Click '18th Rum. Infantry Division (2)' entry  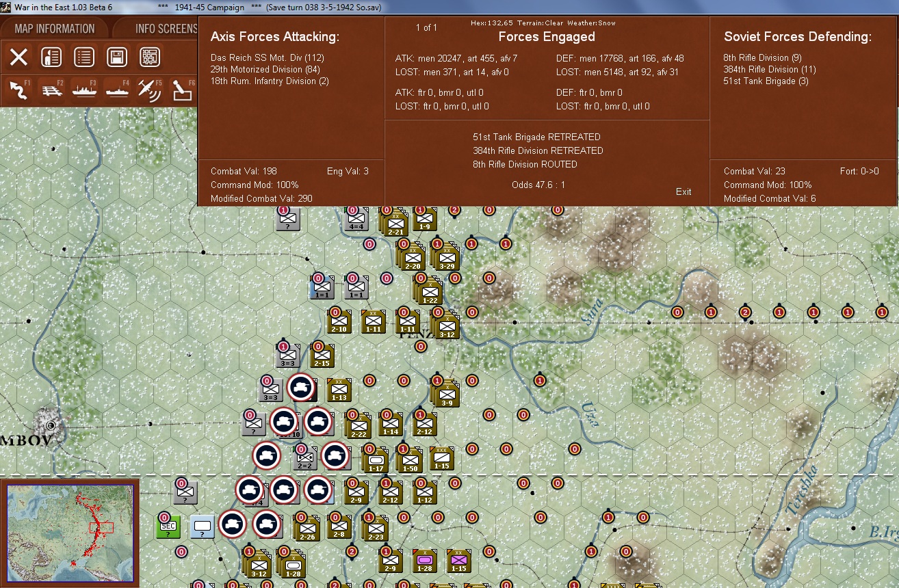point(270,81)
